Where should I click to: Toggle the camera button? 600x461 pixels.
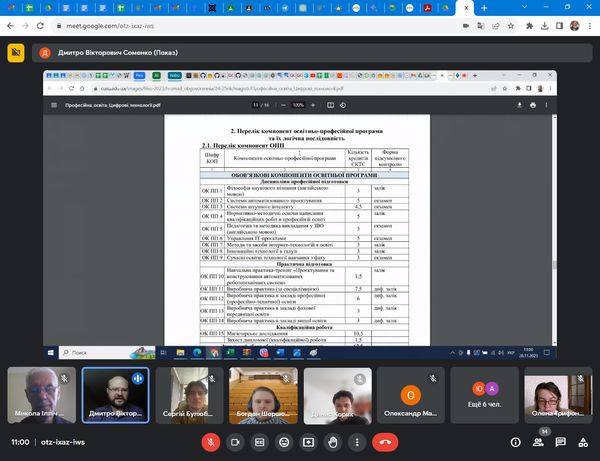[236, 441]
